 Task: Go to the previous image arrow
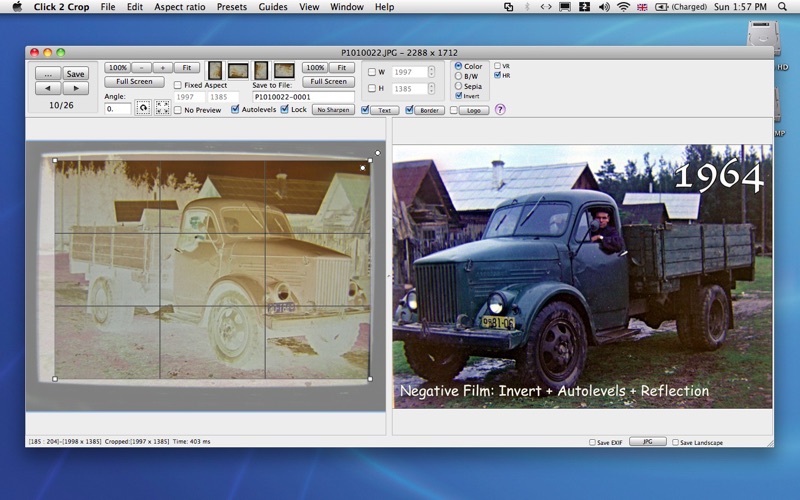[x=48, y=88]
